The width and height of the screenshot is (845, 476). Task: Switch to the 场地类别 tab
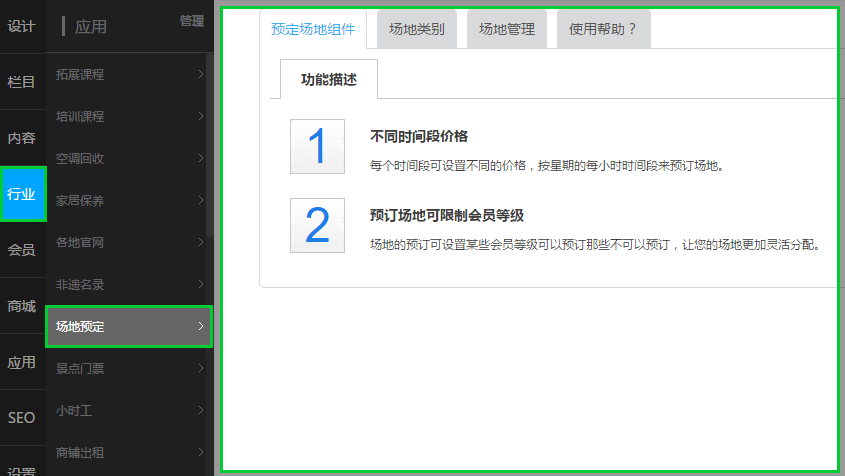click(417, 29)
